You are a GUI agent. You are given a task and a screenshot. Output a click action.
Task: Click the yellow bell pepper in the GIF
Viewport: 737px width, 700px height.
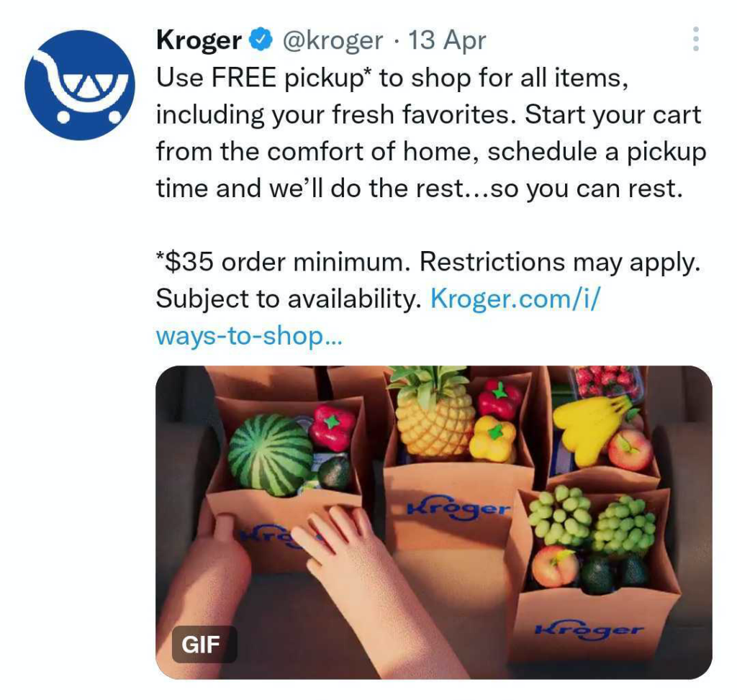click(x=492, y=440)
